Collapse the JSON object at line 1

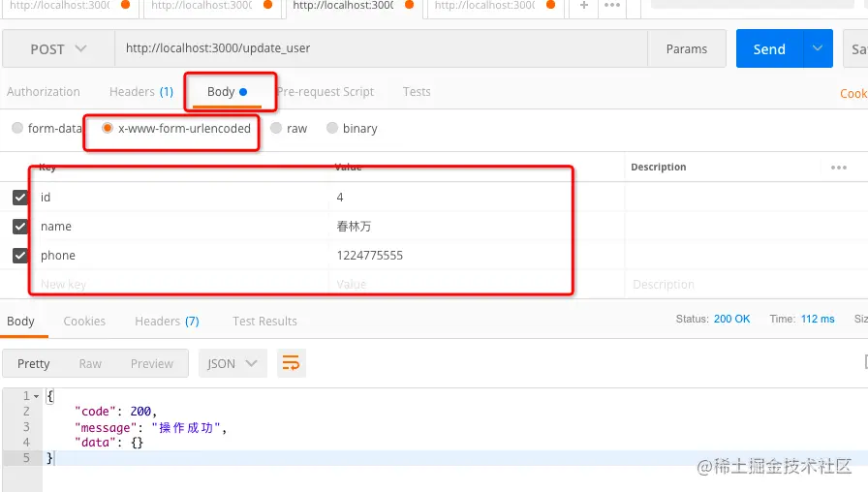click(x=36, y=396)
